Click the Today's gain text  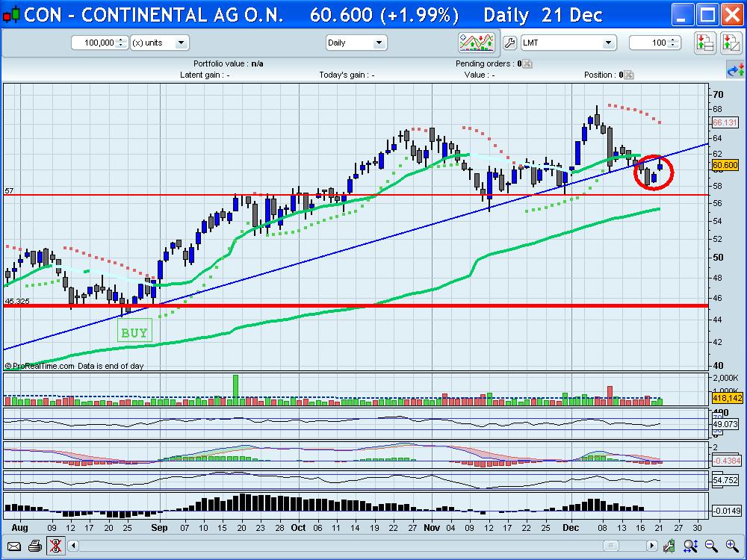point(347,75)
